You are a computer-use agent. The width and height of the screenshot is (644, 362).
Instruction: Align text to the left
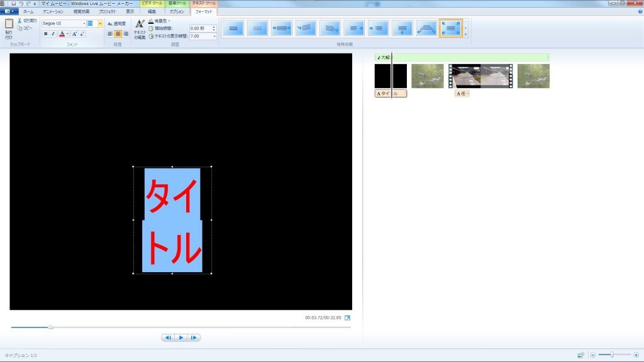110,34
